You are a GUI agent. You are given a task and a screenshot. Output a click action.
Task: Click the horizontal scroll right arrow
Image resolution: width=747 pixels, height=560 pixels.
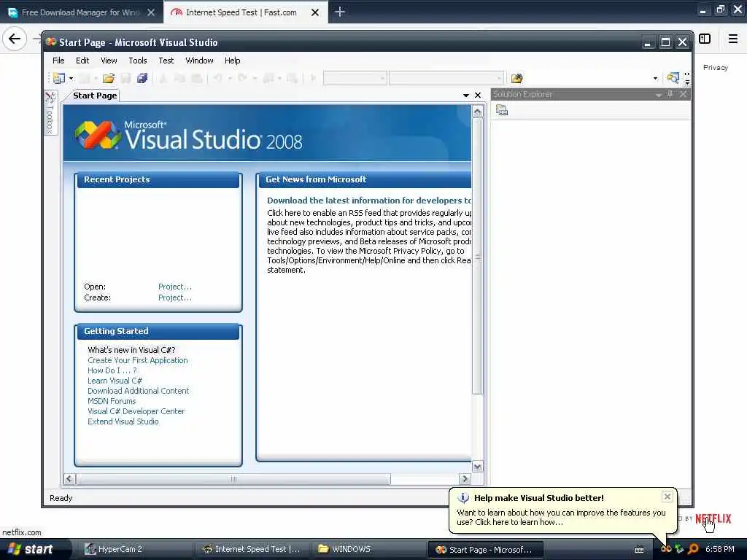click(465, 478)
